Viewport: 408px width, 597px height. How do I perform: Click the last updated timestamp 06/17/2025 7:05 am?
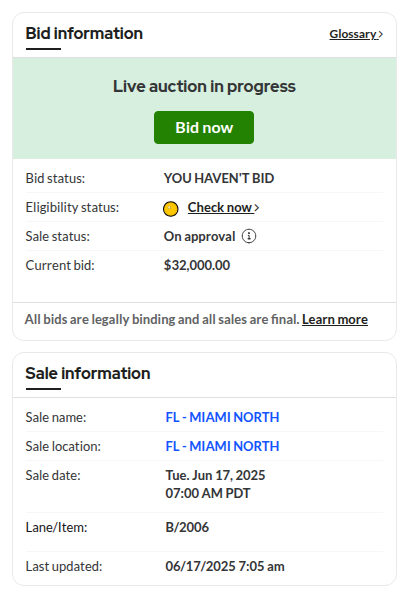click(225, 567)
